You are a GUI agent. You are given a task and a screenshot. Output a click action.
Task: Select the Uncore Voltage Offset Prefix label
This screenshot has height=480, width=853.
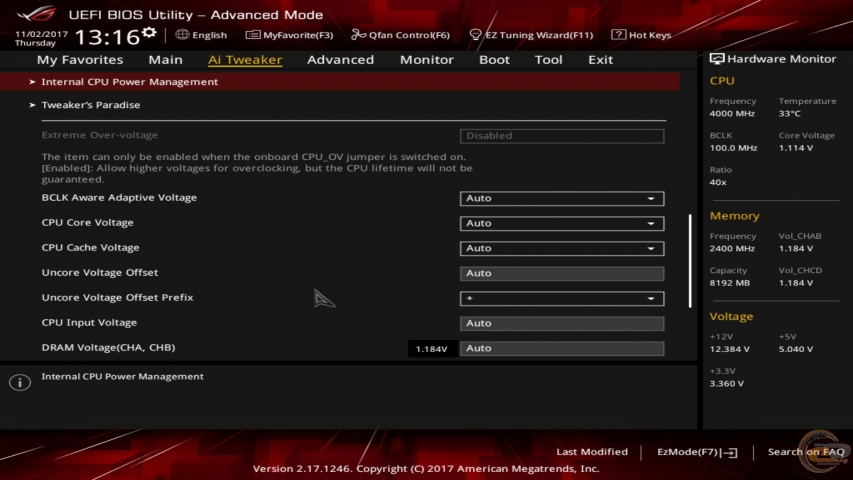(x=118, y=297)
